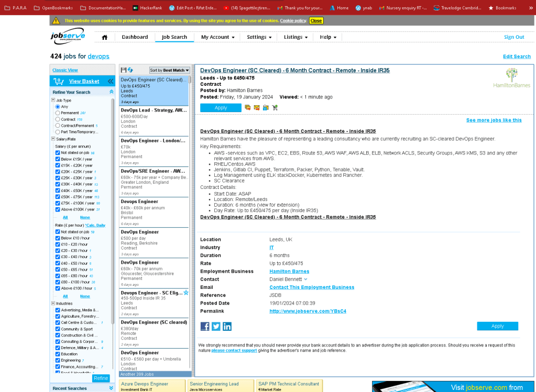Uncheck the Education industry checkbox
Screen dimensions: 536x392
58,354
